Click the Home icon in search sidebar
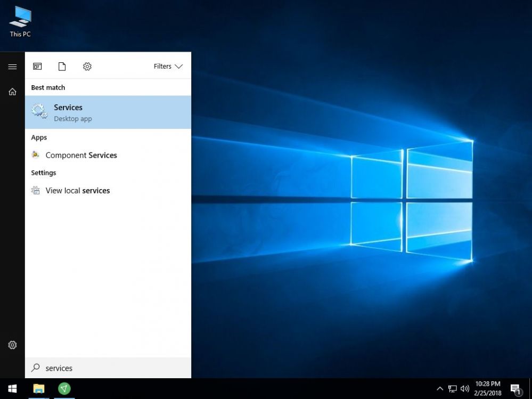Viewport: 532px width, 399px height. coord(12,91)
